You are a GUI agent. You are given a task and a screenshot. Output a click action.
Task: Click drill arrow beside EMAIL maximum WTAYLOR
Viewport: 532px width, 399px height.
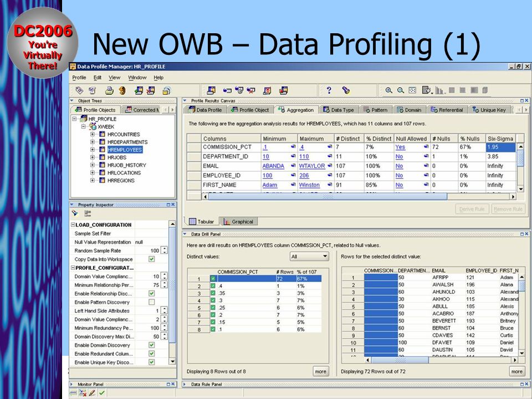329,166
